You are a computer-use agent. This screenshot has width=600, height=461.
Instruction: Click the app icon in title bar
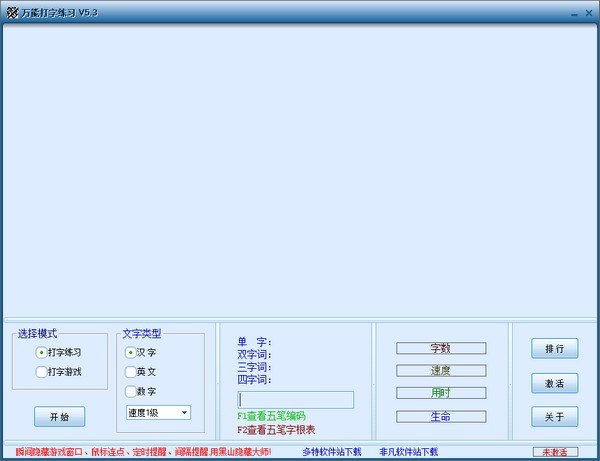[11, 11]
